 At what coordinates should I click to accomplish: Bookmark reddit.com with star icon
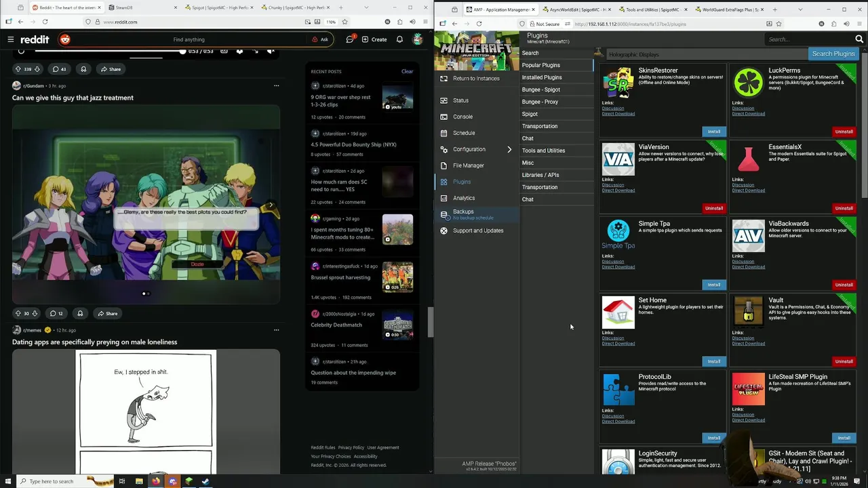344,22
